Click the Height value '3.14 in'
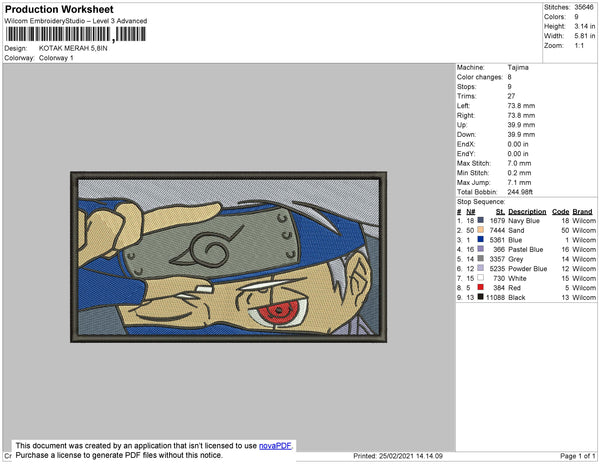This screenshot has height=464, width=600. pos(584,26)
